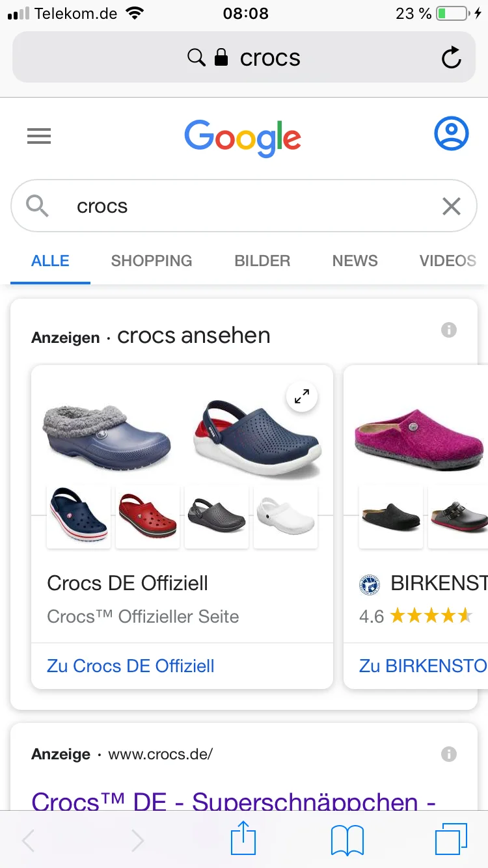This screenshot has width=488, height=868.
Task: Clear the crocs search query
Action: click(451, 206)
